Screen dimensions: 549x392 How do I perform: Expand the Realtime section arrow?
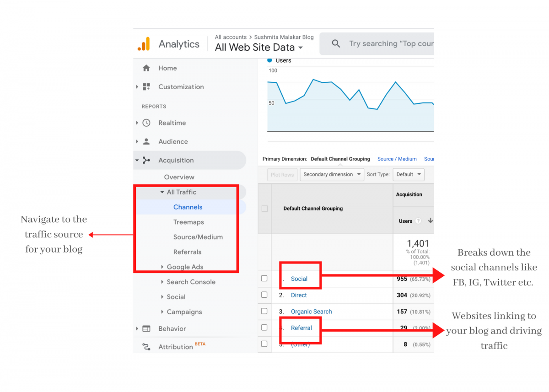click(x=137, y=123)
